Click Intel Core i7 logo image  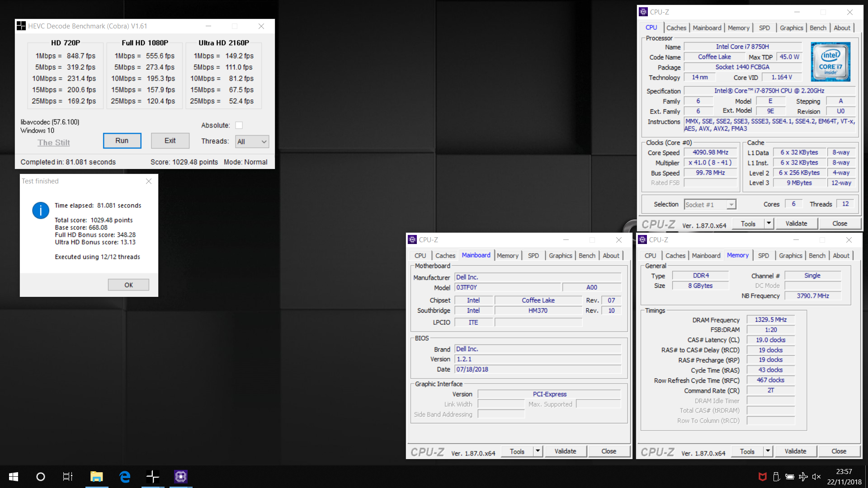830,62
